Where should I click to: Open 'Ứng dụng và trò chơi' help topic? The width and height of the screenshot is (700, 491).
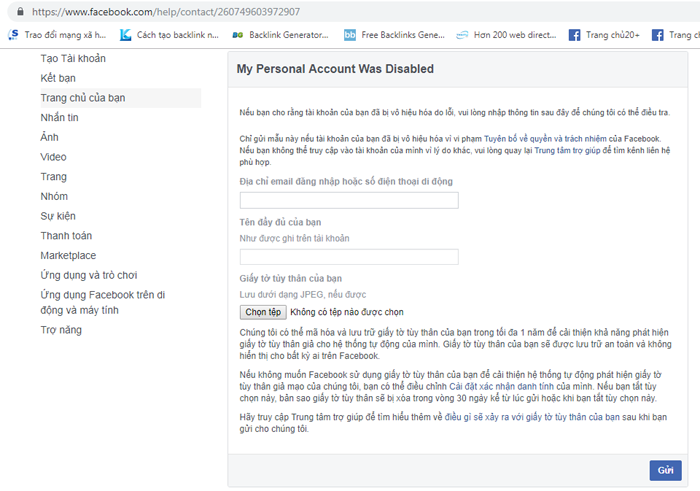[89, 275]
